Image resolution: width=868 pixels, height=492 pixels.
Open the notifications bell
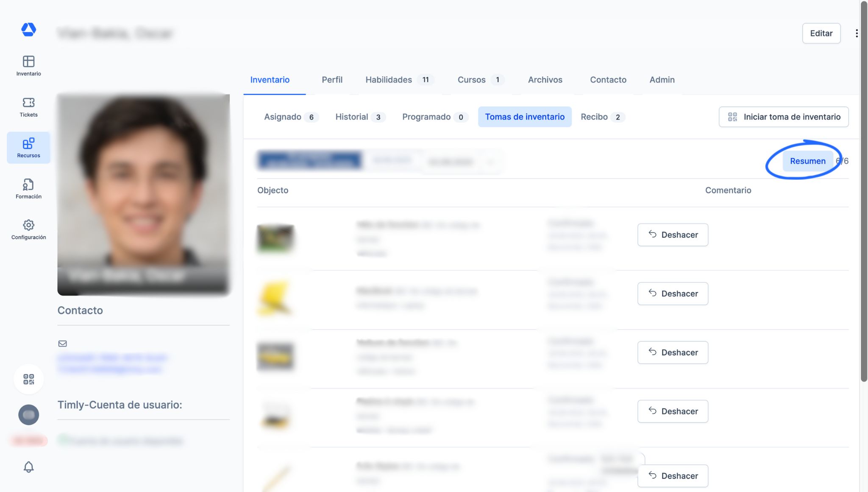[x=28, y=467]
